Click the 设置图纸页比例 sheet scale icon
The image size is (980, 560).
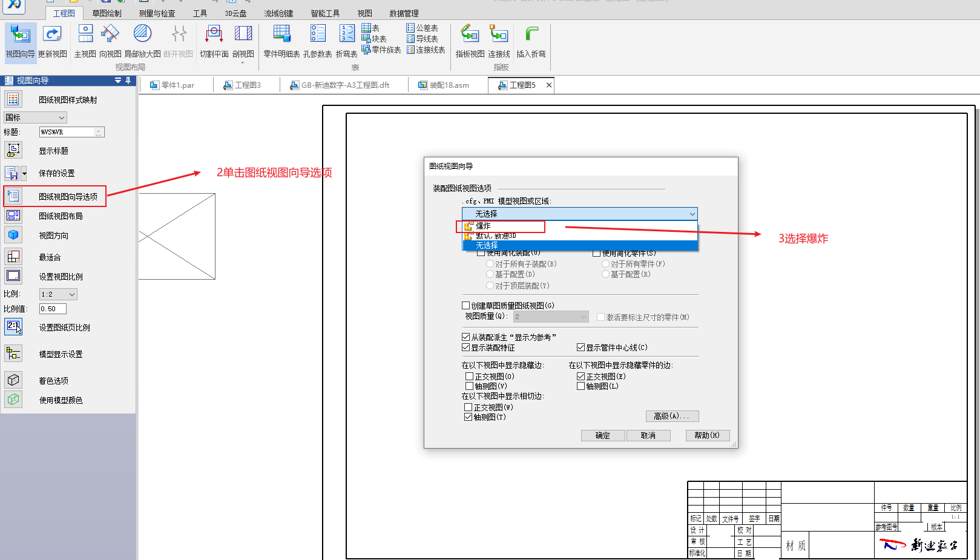(x=13, y=327)
